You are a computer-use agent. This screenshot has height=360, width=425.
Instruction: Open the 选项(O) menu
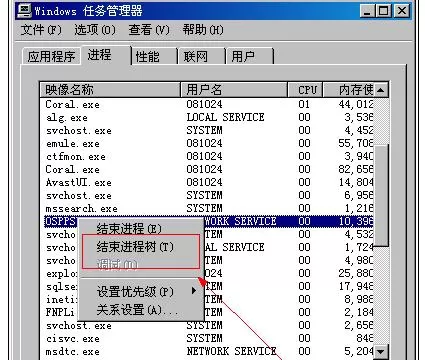[95, 30]
